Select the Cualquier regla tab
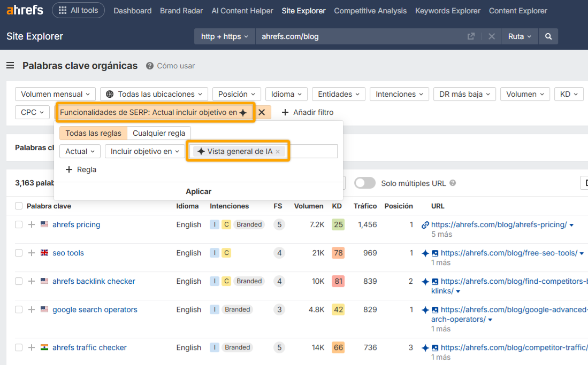The width and height of the screenshot is (588, 365). pyautogui.click(x=158, y=133)
